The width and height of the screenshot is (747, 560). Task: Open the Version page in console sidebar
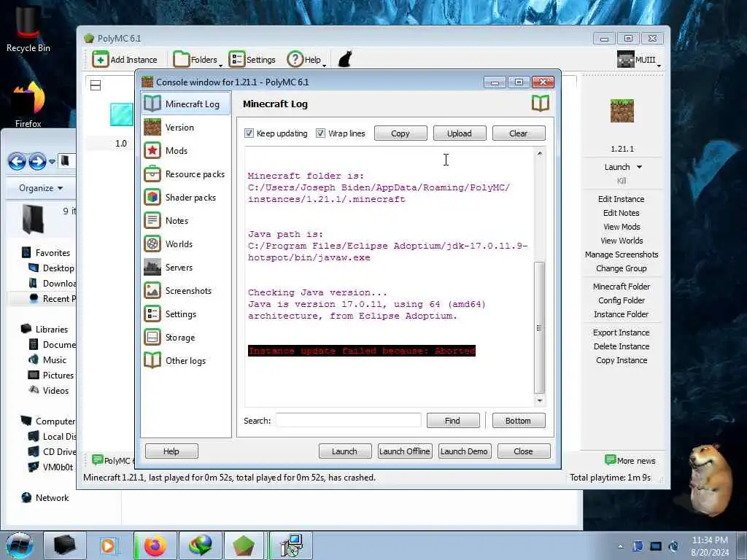[x=186, y=127]
